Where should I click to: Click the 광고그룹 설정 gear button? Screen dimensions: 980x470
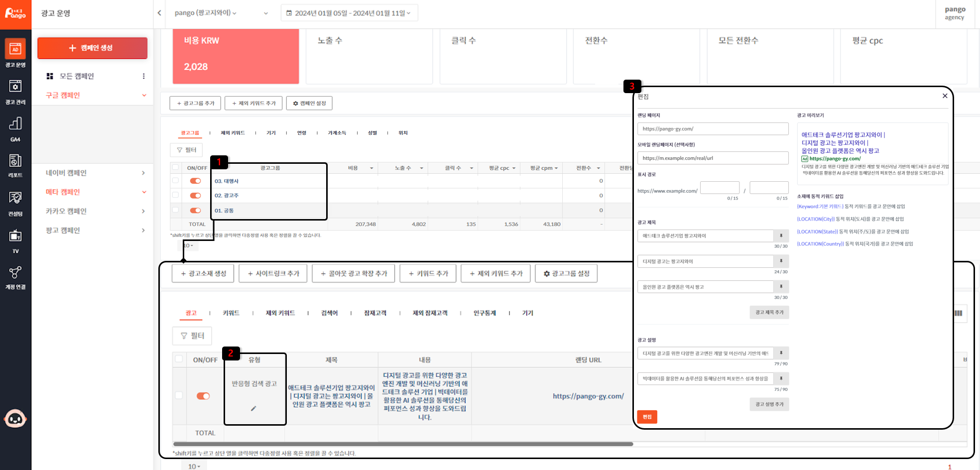click(x=566, y=273)
